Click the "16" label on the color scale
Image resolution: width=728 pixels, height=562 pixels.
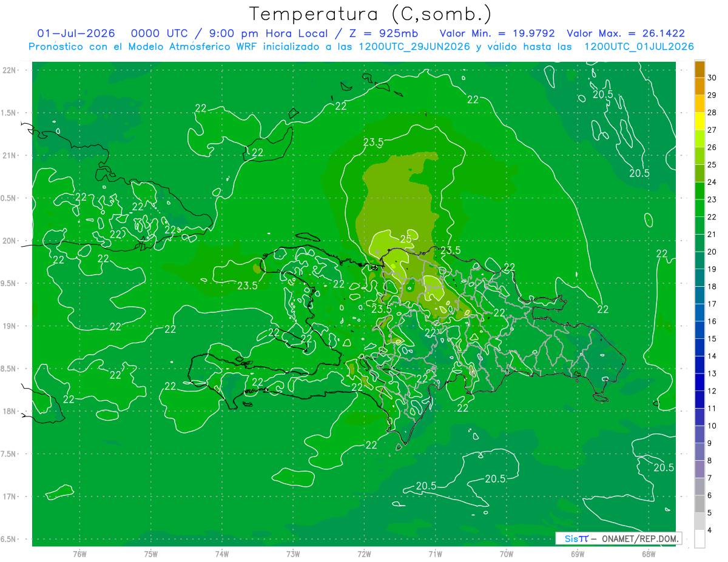pos(712,321)
